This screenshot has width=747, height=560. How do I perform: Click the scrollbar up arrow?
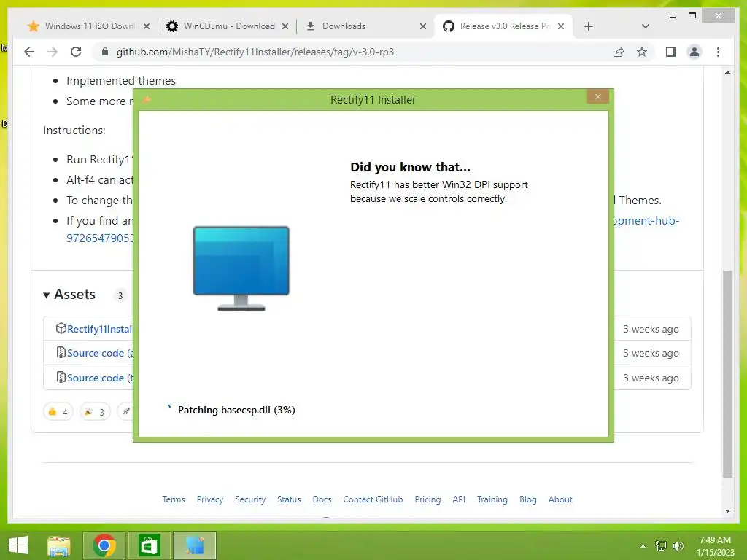pyautogui.click(x=727, y=72)
